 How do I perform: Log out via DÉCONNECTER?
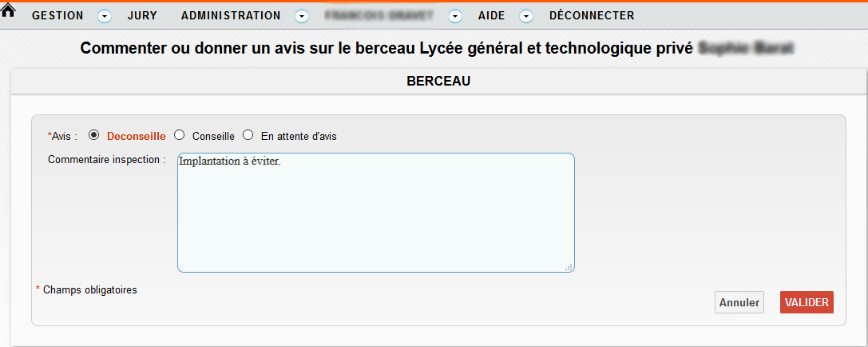[592, 16]
